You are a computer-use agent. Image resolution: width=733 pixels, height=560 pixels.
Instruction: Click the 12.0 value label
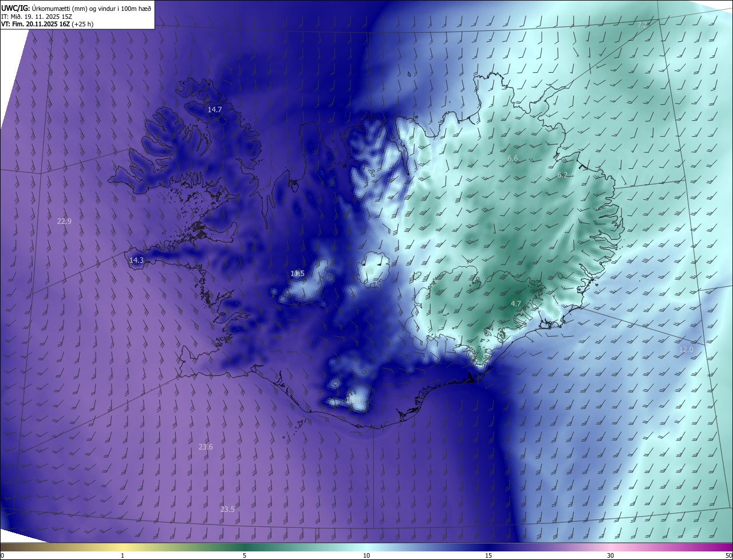(686, 350)
